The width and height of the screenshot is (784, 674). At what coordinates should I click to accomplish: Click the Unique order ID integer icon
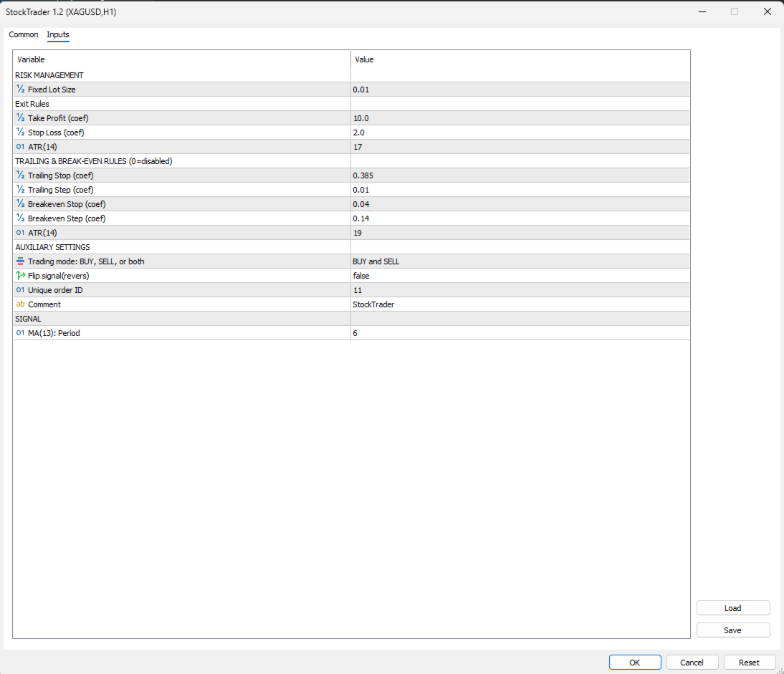pos(21,290)
